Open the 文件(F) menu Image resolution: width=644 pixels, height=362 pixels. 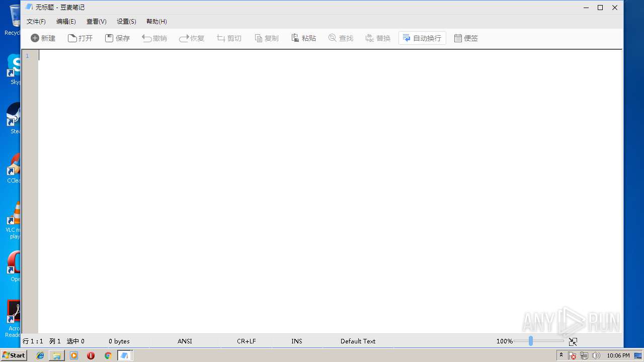pyautogui.click(x=36, y=22)
